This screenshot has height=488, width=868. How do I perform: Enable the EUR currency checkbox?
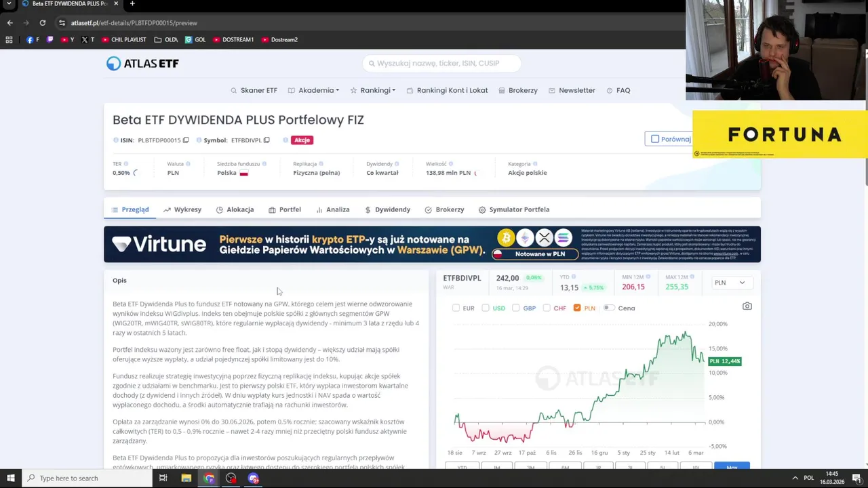tap(456, 308)
